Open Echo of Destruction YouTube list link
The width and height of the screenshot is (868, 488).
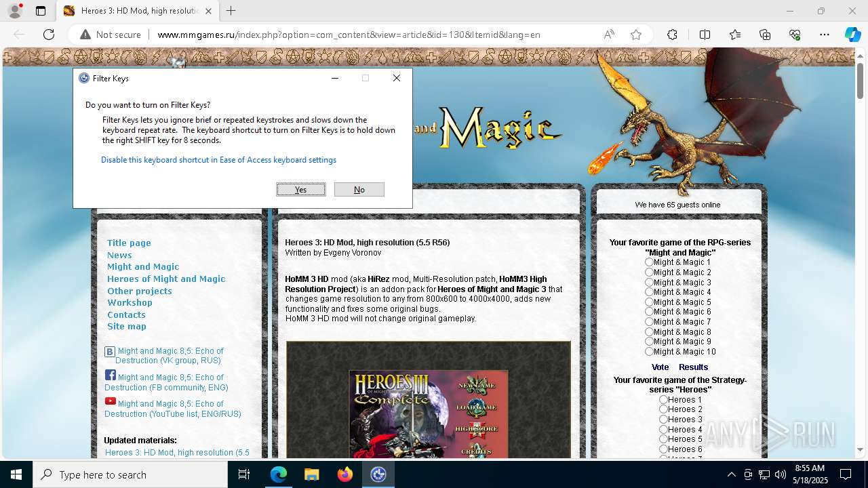[173, 409]
